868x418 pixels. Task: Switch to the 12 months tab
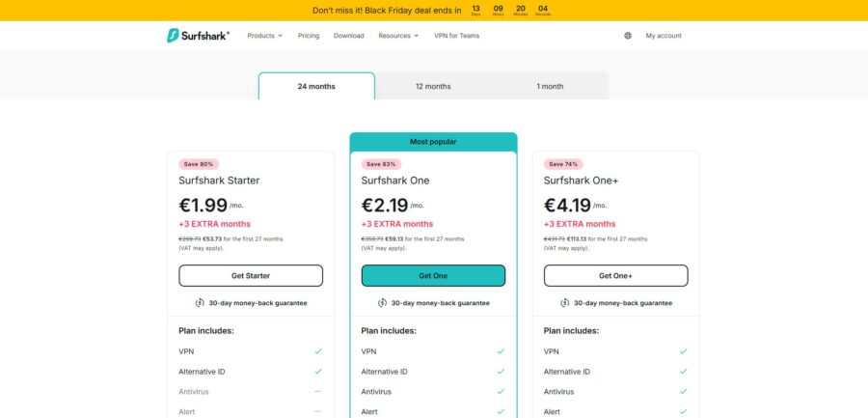tap(433, 86)
